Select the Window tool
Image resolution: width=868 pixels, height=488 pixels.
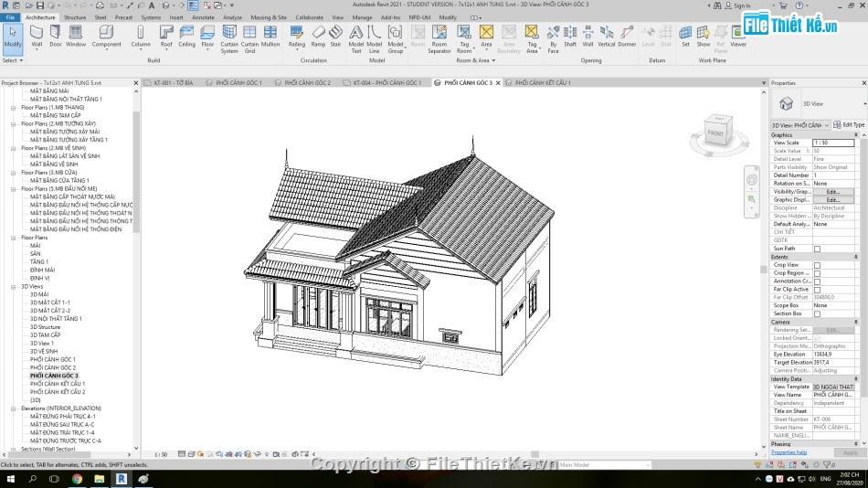(76, 37)
